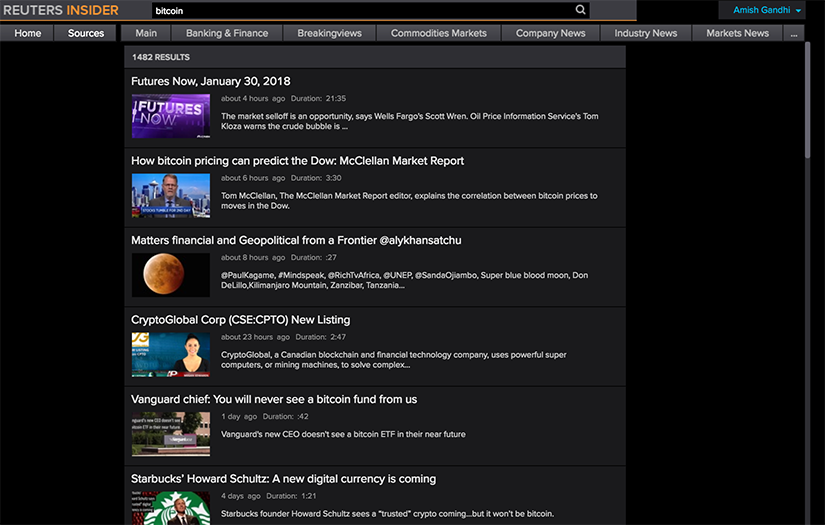Click the bitcoin search input field
Image resolution: width=825 pixels, height=525 pixels.
[x=370, y=11]
